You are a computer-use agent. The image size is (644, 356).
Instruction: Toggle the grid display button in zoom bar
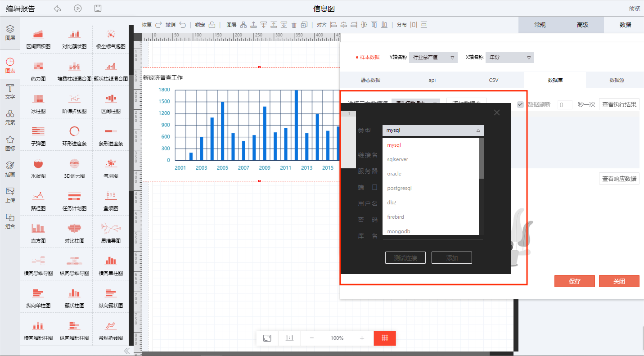point(385,338)
